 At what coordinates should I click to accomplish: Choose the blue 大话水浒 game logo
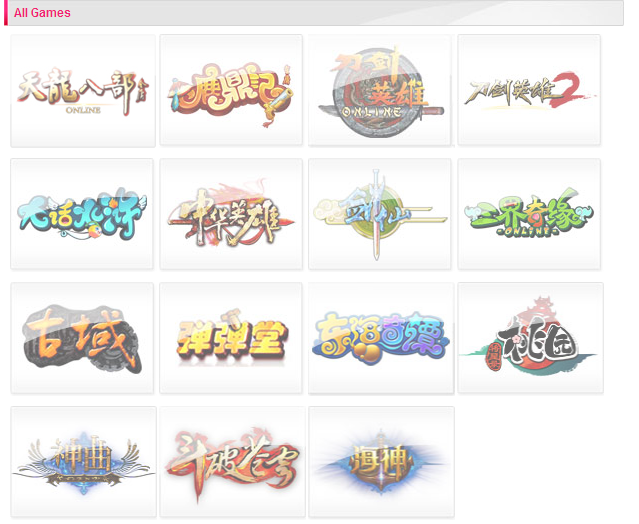[x=82, y=214]
